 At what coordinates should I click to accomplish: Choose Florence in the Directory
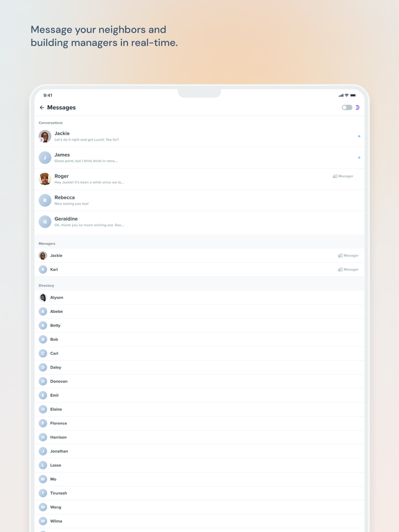[x=199, y=423]
